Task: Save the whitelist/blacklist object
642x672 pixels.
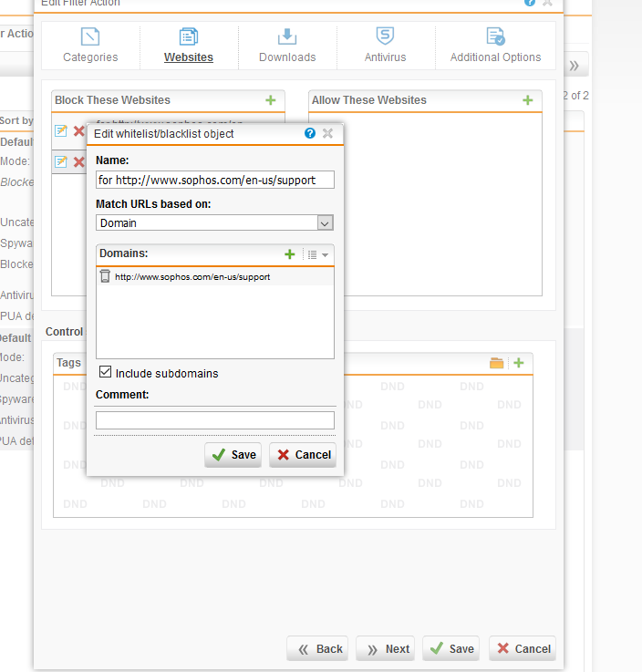Action: tap(233, 455)
